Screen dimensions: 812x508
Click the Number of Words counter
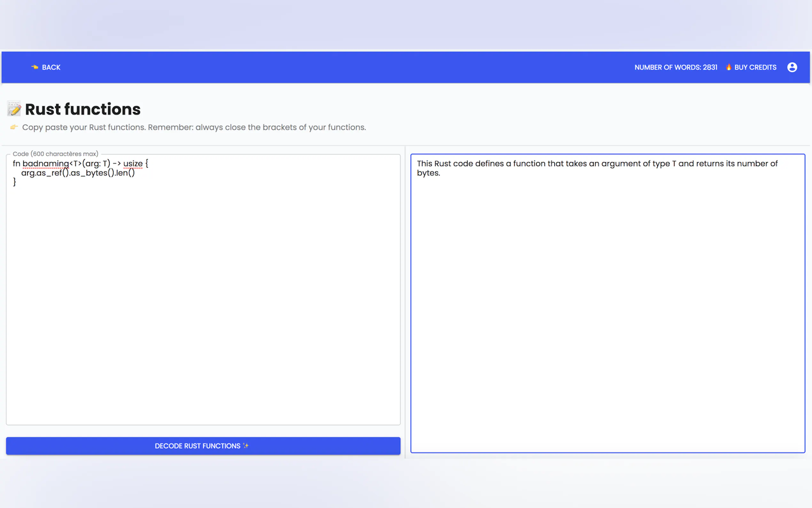coord(675,67)
